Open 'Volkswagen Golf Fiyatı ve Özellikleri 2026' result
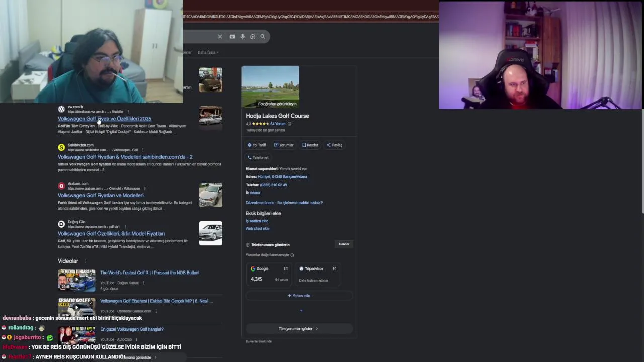The image size is (644, 362). pos(104,119)
